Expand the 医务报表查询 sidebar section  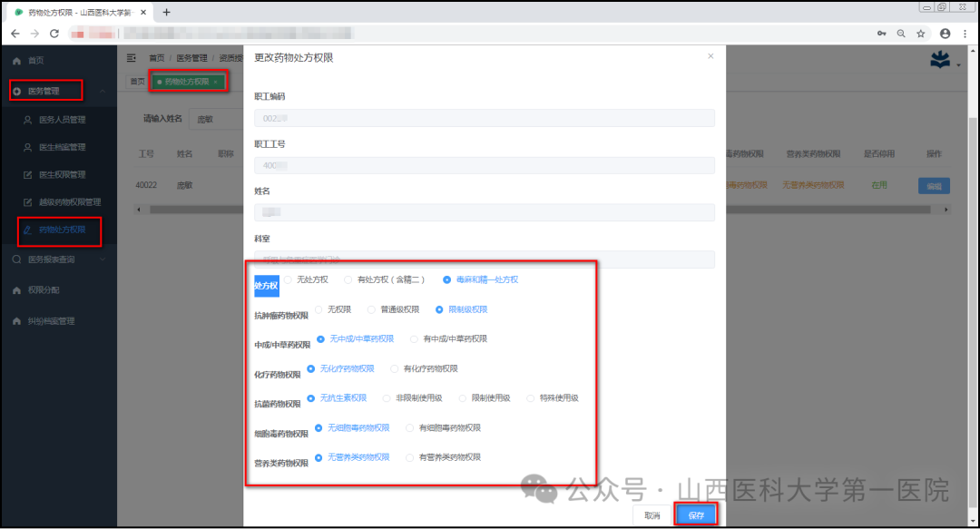[52, 259]
